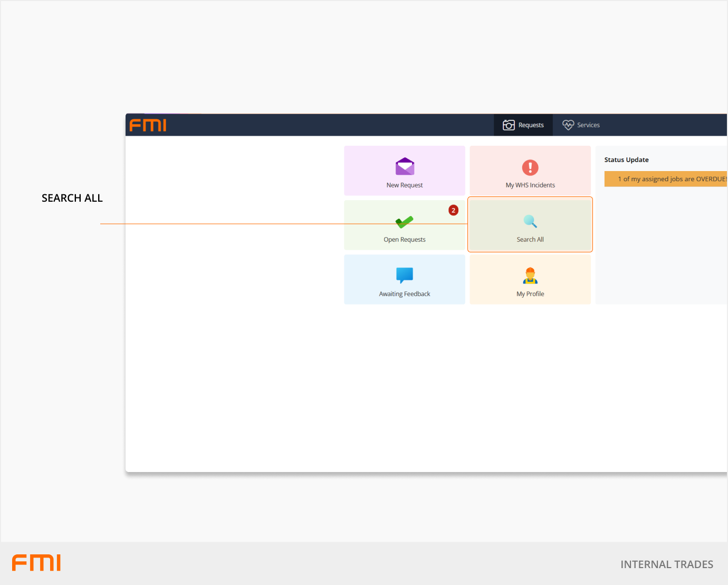This screenshot has width=728, height=585.
Task: Open the "My WHS Incidents" tile label
Action: click(x=530, y=185)
